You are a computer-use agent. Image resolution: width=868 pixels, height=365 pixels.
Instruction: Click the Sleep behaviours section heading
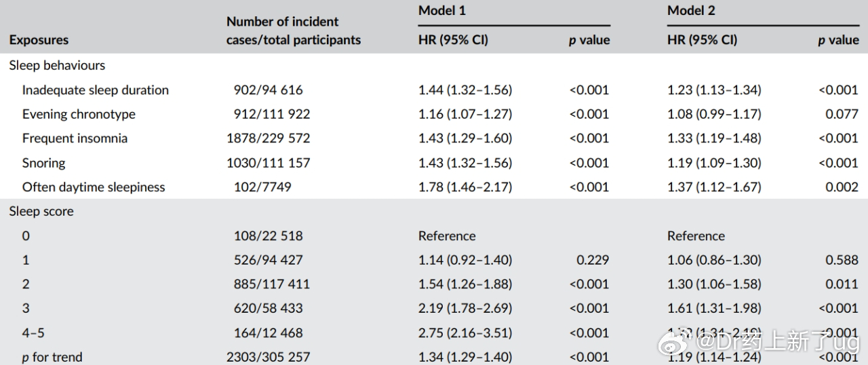coord(57,65)
